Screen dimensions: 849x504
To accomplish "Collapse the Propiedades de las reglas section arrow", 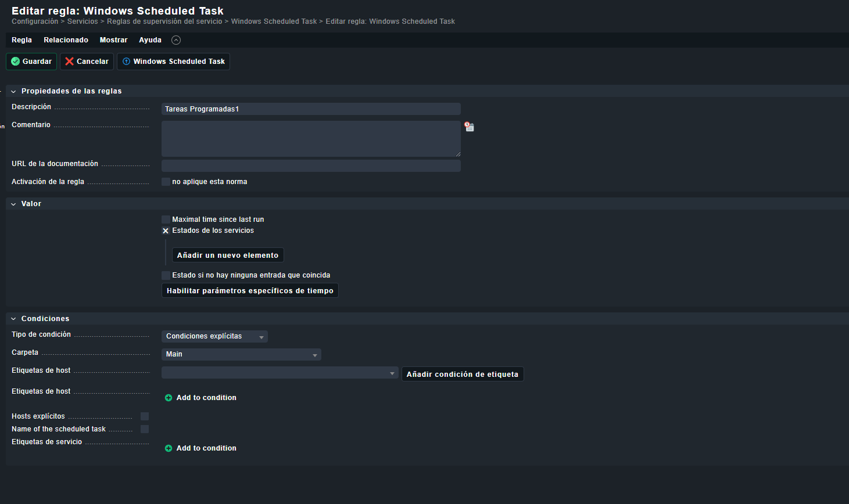I will click(x=14, y=91).
